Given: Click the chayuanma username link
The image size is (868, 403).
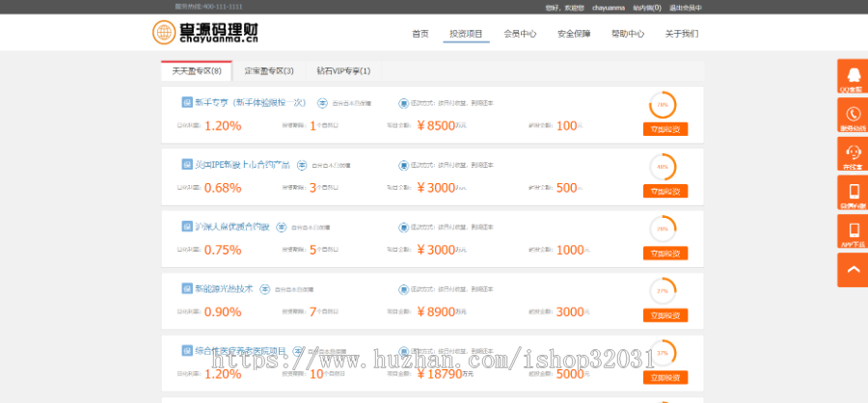Looking at the screenshot, I should point(609,8).
